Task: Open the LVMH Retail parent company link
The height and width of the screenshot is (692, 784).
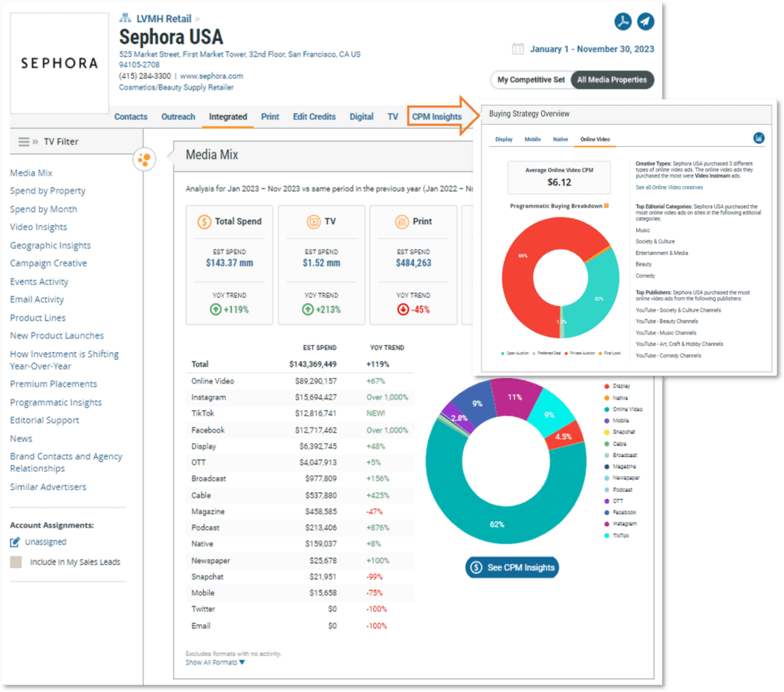Action: point(164,18)
